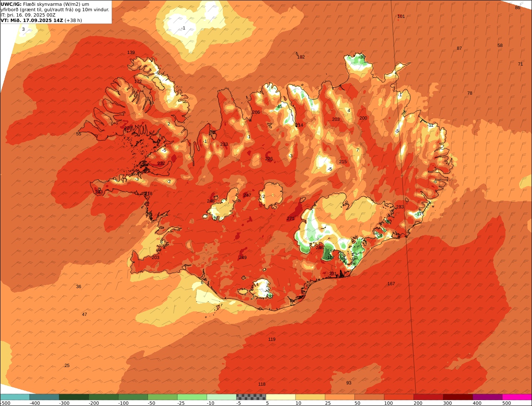This screenshot has width=532, height=406.
Task: Click the ocean value 93
Action: coord(349,383)
